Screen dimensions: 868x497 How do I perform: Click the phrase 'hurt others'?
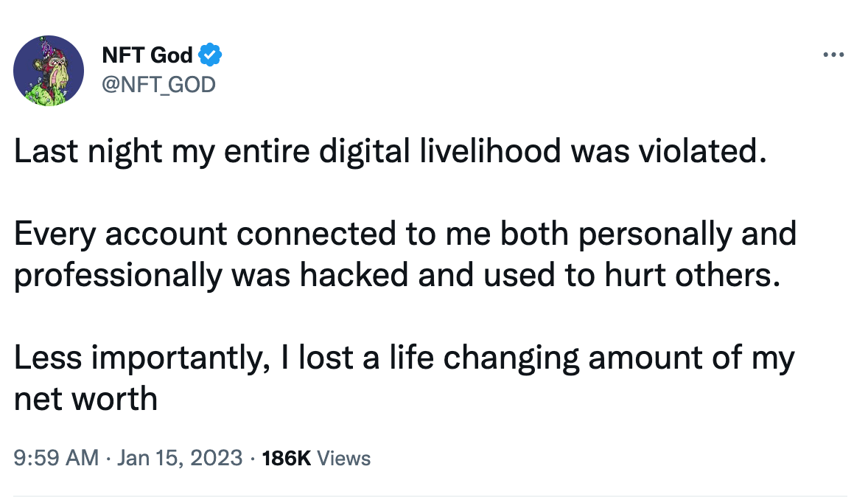[x=692, y=275]
